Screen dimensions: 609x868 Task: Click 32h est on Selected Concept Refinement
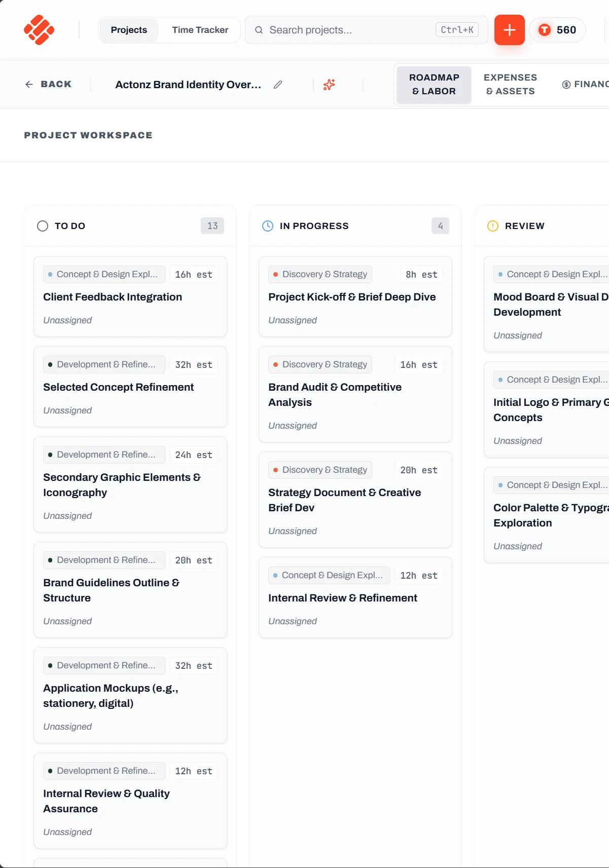(194, 365)
